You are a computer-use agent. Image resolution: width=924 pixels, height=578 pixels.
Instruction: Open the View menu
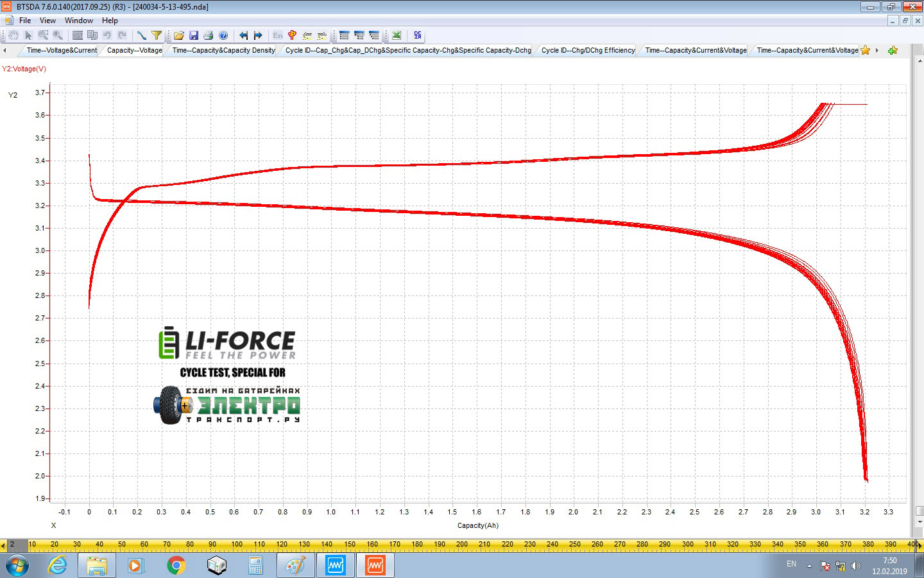click(47, 21)
